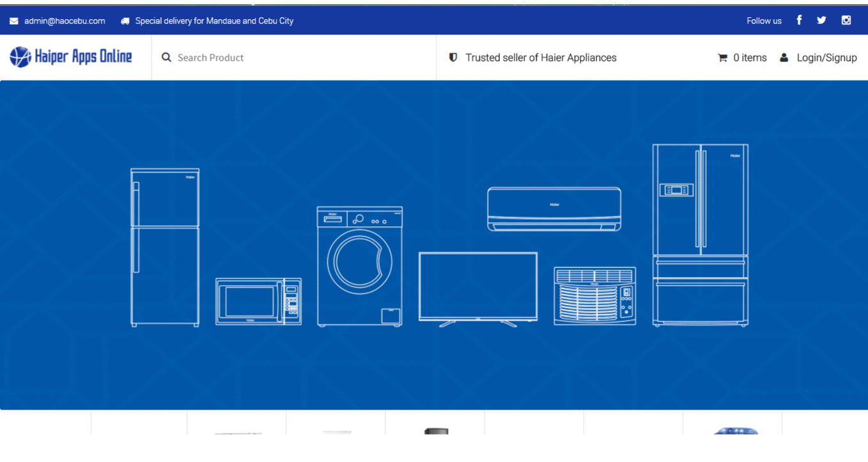The image size is (868, 462).
Task: Click the magnifier search icon
Action: 166,58
